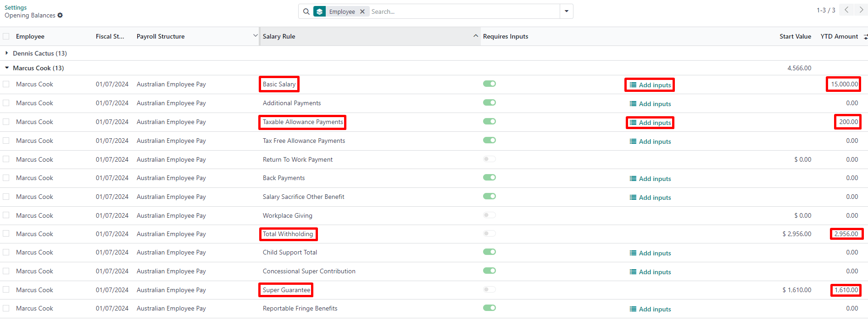868x322 pixels.
Task: Open optional columns adjuster icon
Action: pyautogui.click(x=865, y=37)
